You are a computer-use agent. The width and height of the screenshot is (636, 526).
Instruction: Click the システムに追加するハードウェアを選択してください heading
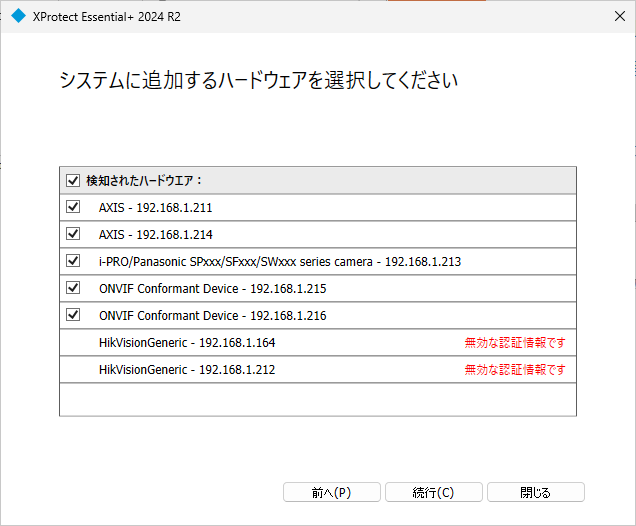pos(259,80)
